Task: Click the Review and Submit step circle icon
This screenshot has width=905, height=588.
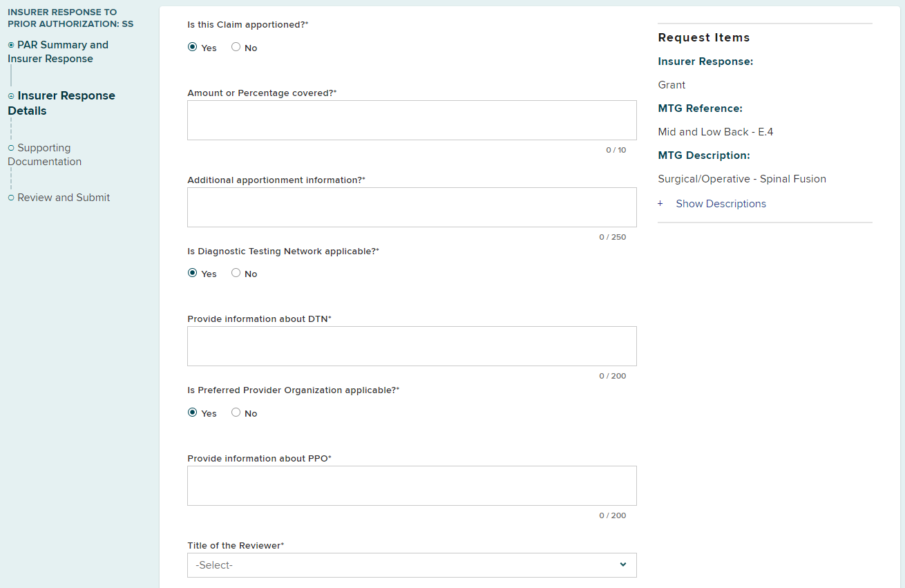Action: tap(11, 198)
